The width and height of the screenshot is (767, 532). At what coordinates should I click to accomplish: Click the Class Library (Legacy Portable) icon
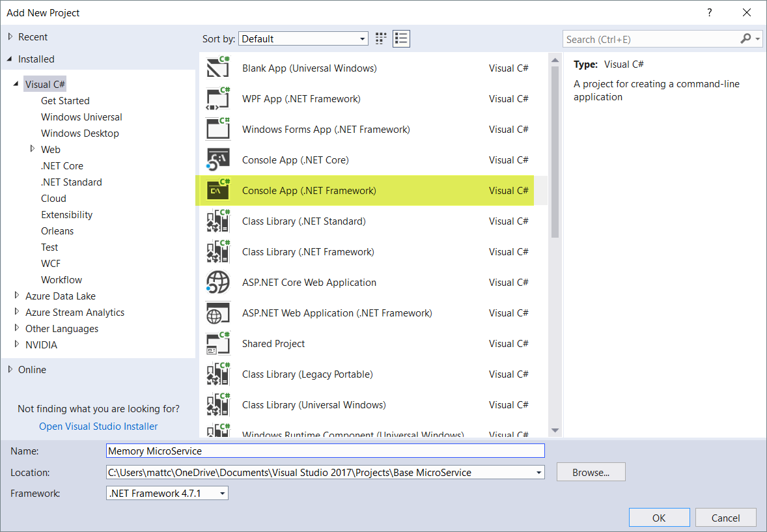pos(218,374)
